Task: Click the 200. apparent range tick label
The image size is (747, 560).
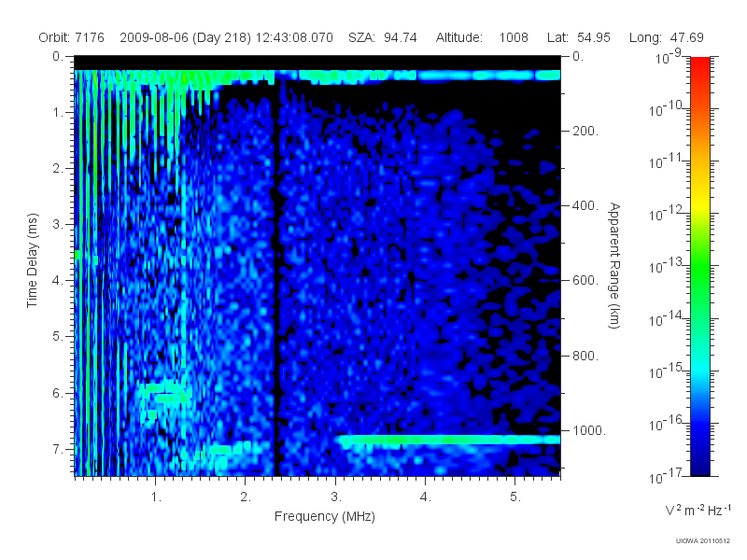Action: (585, 132)
